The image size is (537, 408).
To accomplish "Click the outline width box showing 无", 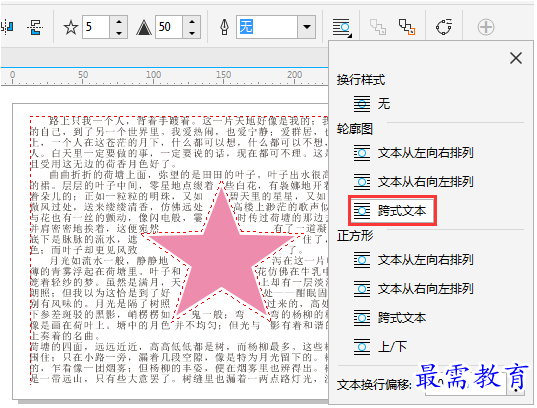I will (267, 27).
